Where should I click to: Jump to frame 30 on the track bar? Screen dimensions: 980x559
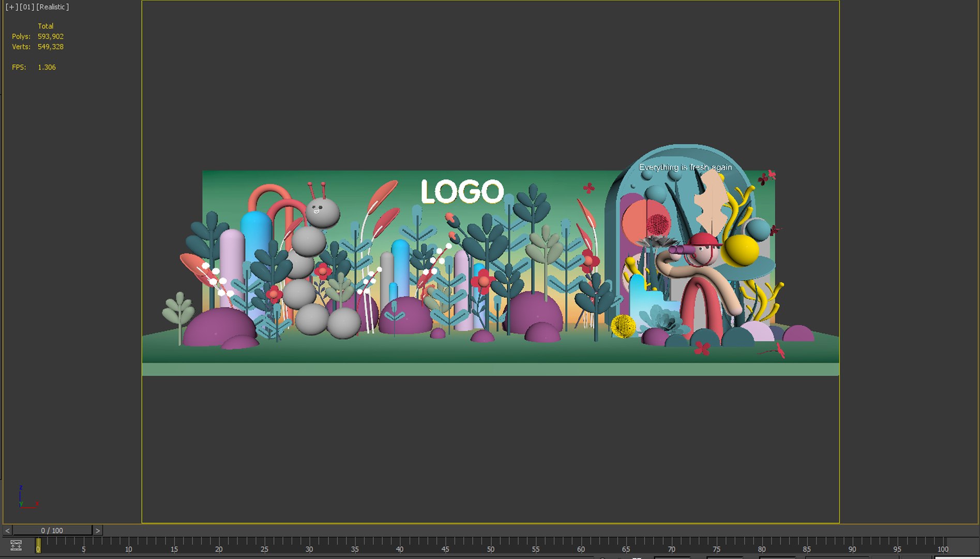pos(309,549)
